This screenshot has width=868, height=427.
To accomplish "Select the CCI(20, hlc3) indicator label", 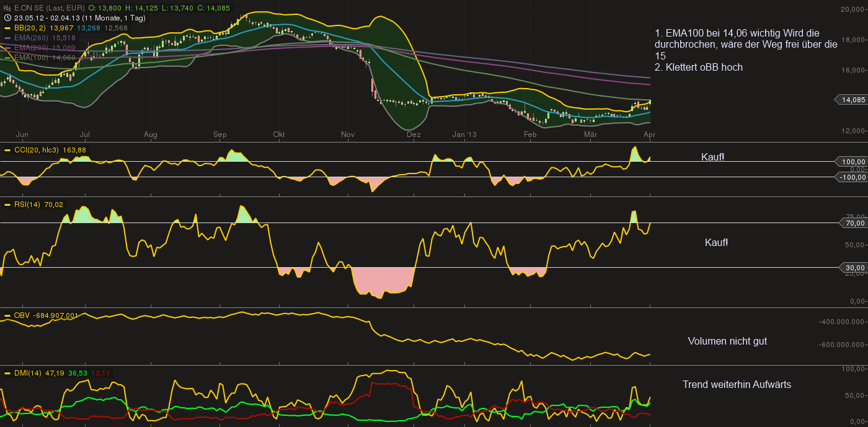I will pyautogui.click(x=37, y=150).
